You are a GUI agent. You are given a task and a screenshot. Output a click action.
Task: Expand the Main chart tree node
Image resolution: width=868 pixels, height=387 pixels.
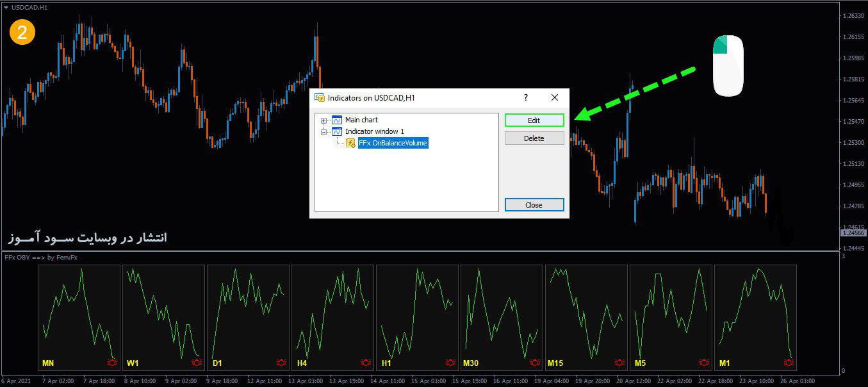[x=324, y=120]
